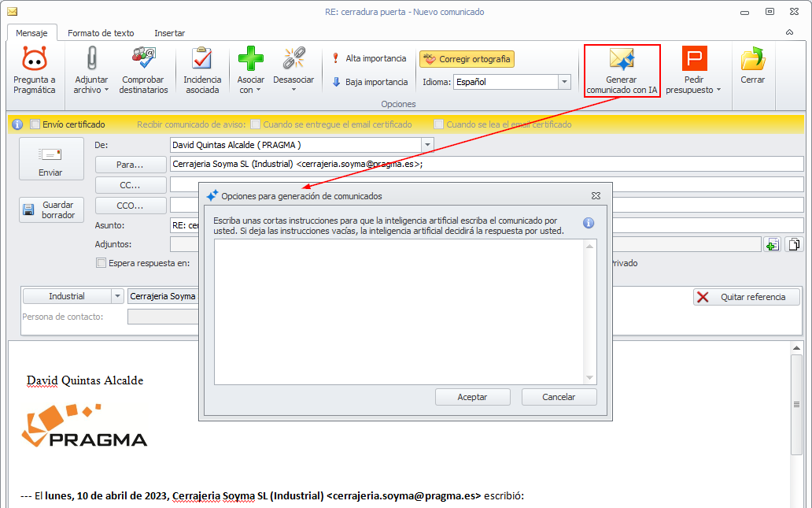Expand Pedir presupuesto dropdown arrow
Image resolution: width=812 pixels, height=508 pixels.
[719, 91]
